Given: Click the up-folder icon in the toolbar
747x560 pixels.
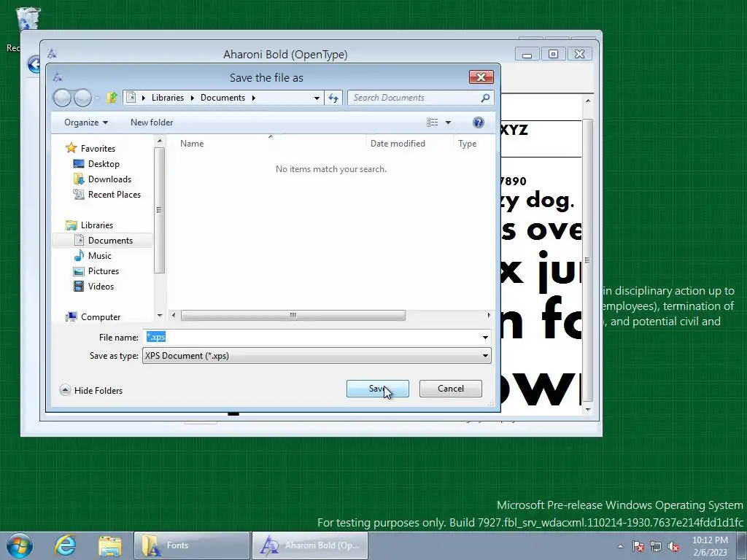Looking at the screenshot, I should click(112, 98).
